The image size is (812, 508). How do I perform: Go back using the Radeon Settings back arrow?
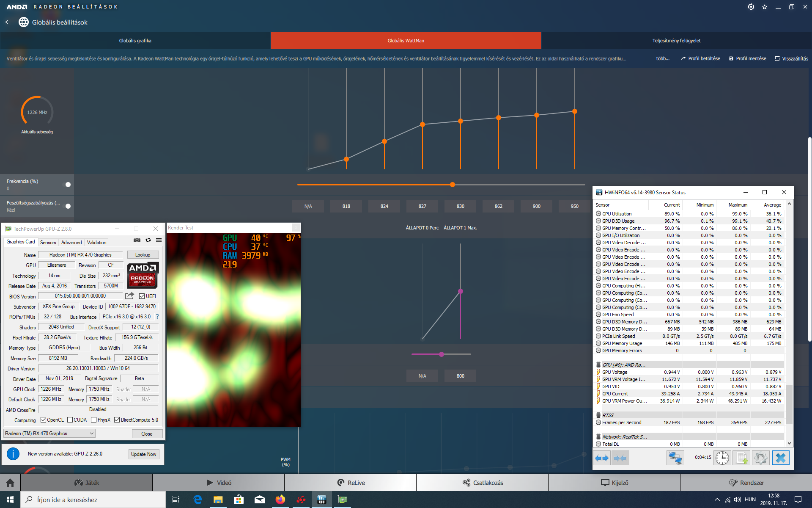(7, 22)
